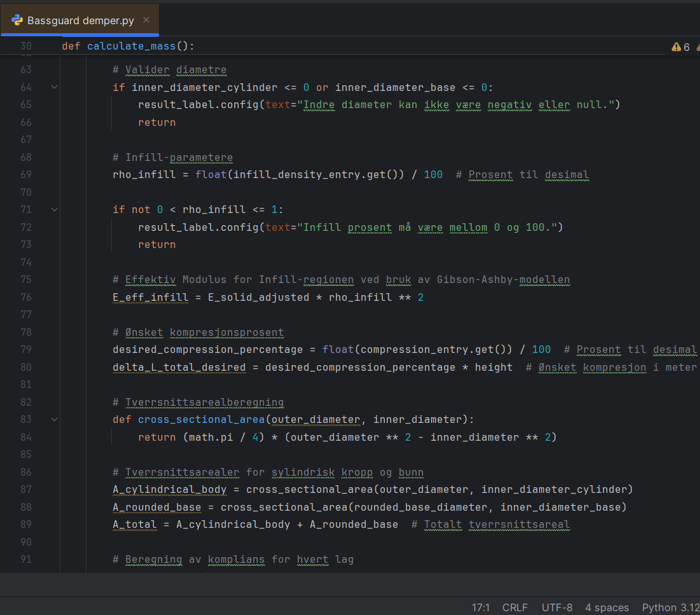The height and width of the screenshot is (615, 700).
Task: Jump to sticky line def calculate_mass()
Action: click(x=127, y=46)
